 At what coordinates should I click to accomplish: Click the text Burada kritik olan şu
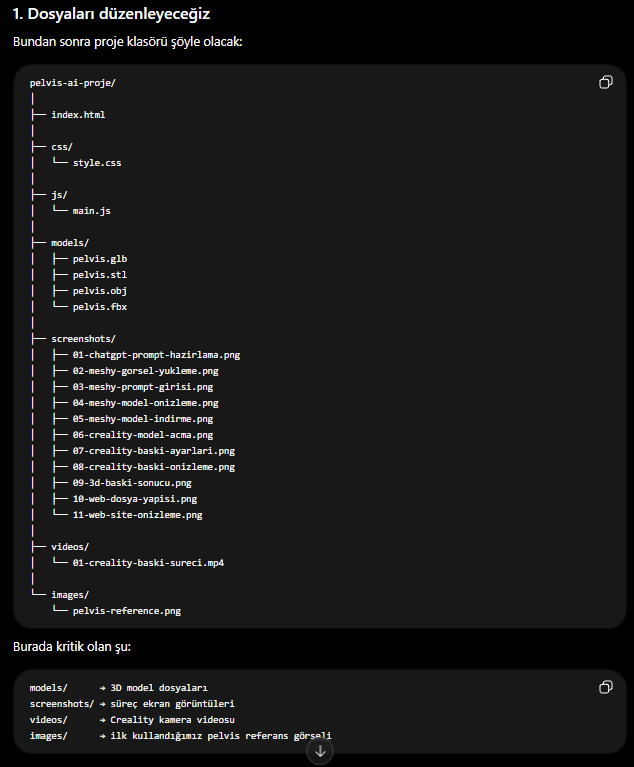(x=72, y=647)
